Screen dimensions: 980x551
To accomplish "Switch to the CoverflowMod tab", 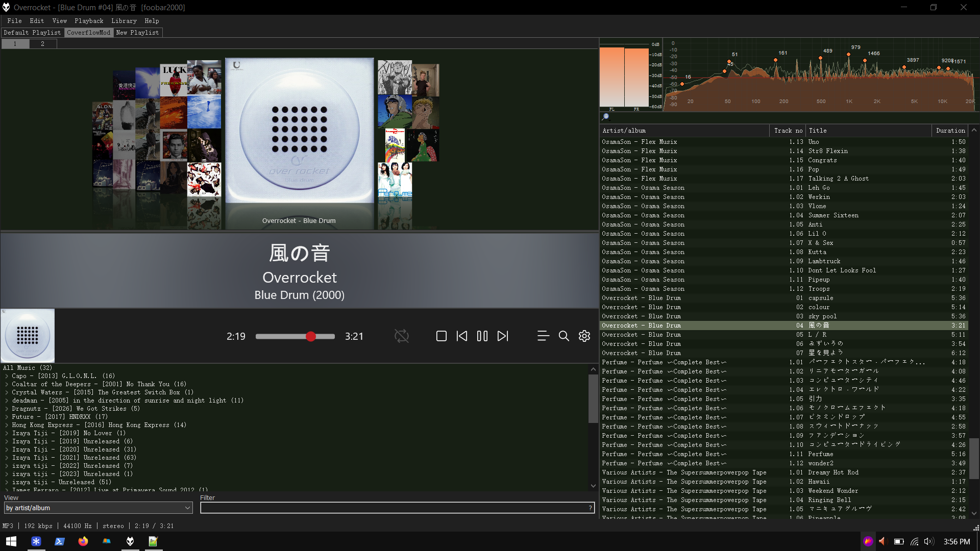I will click(88, 33).
